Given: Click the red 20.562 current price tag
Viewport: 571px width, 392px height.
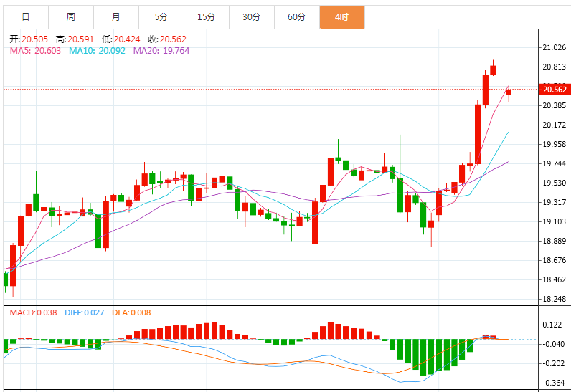Looking at the screenshot, I should 555,90.
